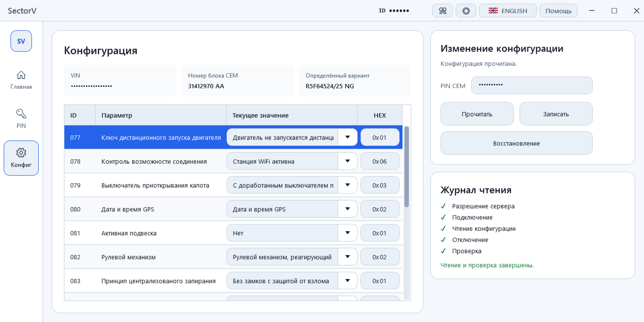Expand dropdown for row 077 remote start key
The height and width of the screenshot is (322, 644).
point(348,137)
